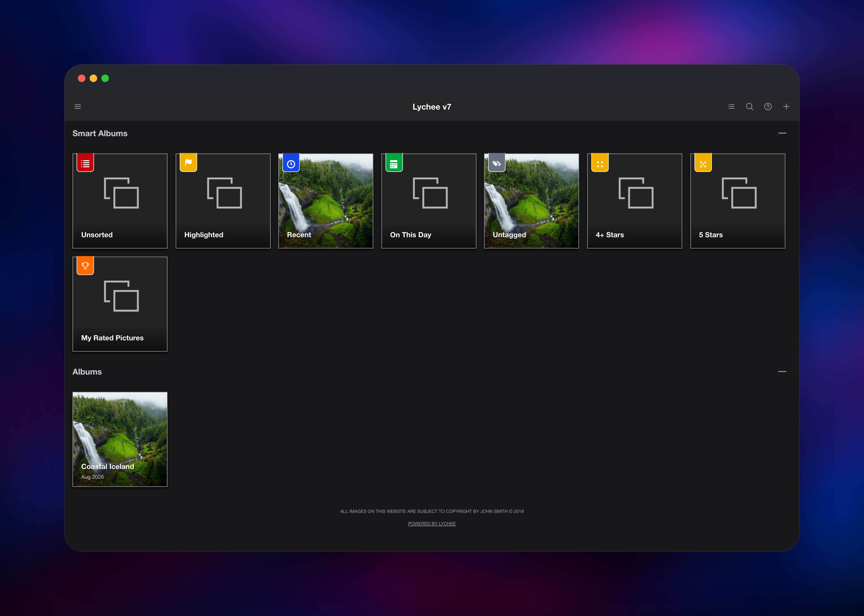Maximize the window with the green button
The height and width of the screenshot is (616, 864).
pyautogui.click(x=105, y=78)
